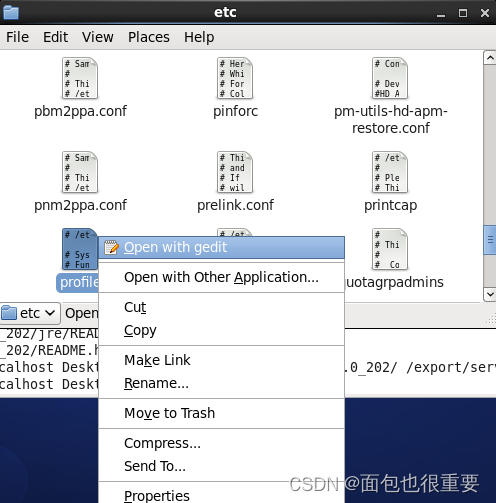The width and height of the screenshot is (496, 503).
Task: Open the Help menu
Action: pos(199,37)
